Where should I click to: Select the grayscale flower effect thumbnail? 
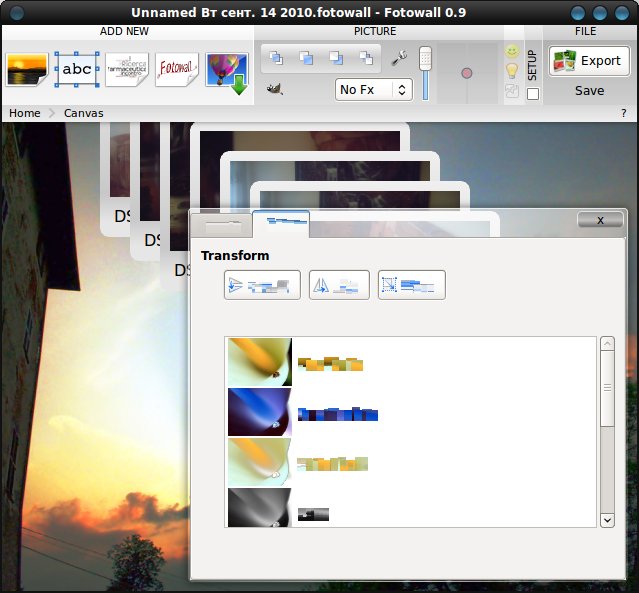coord(260,507)
